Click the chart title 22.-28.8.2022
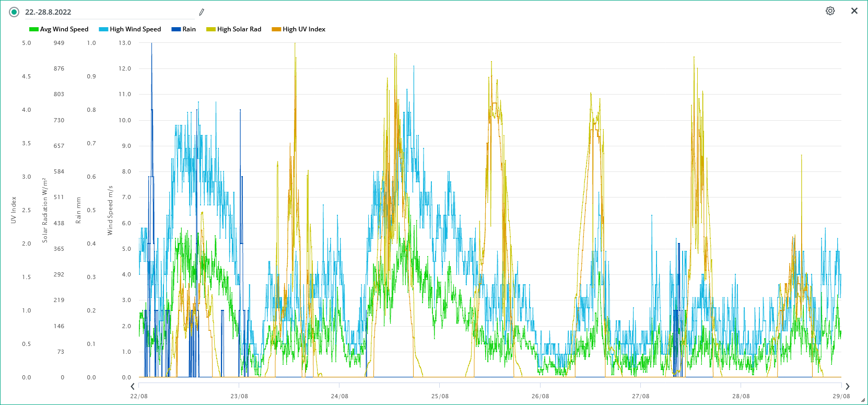The height and width of the screenshot is (405, 868). 48,12
